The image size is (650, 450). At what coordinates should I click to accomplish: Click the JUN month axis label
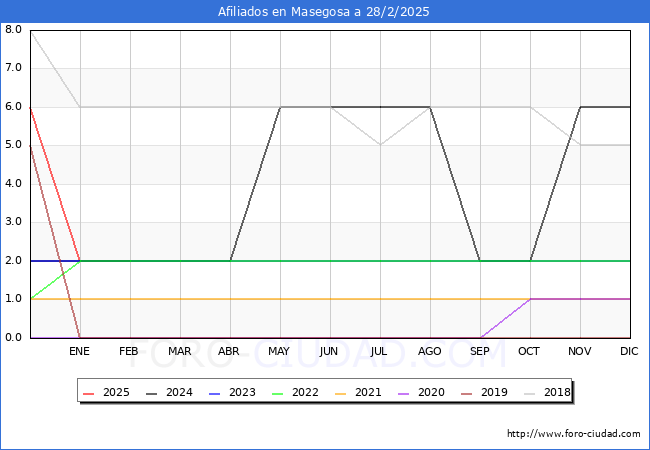pos(329,351)
